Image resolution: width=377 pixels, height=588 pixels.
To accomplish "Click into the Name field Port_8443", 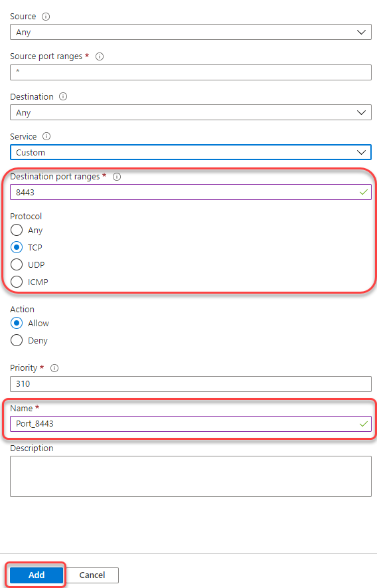I will [190, 424].
